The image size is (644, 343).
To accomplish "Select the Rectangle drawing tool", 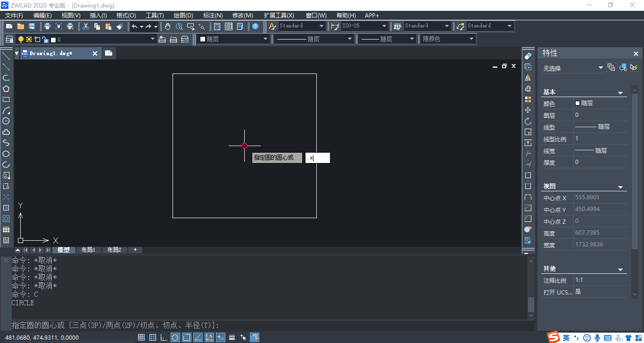I will (x=6, y=99).
